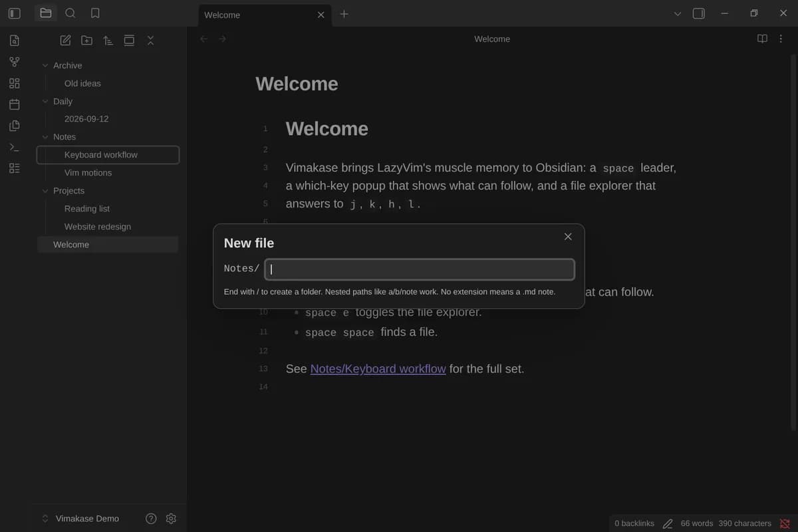Viewport: 798px width, 532px height.
Task: Follow the Notes/Keyboard workflow link
Action: (x=378, y=368)
